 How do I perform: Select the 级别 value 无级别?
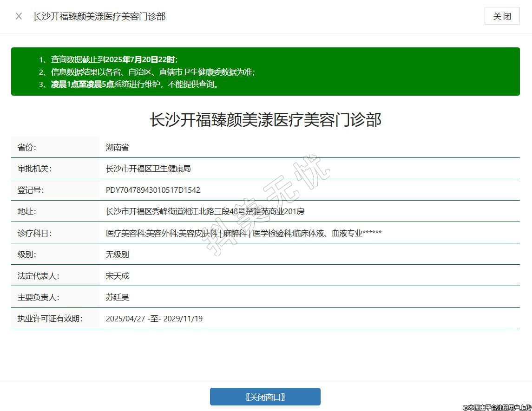[x=117, y=254]
